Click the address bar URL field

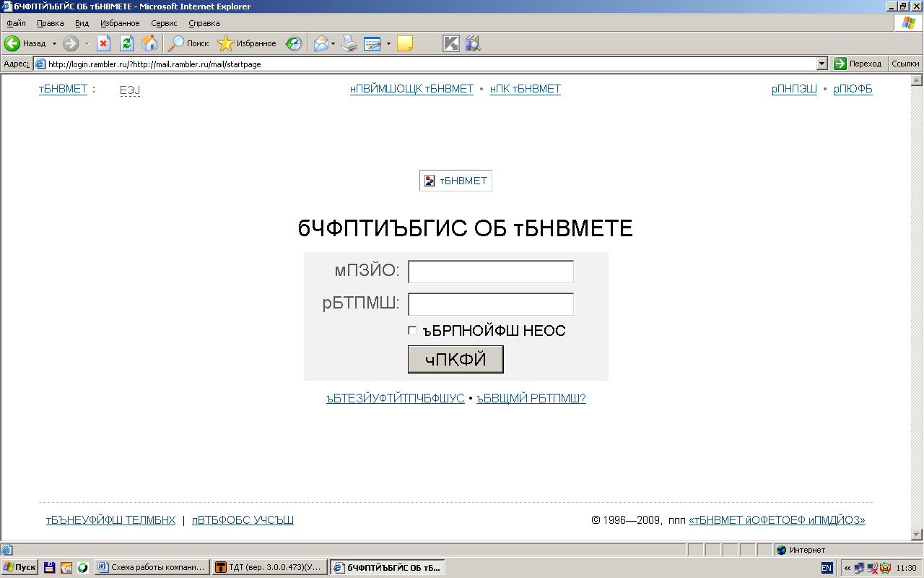point(430,64)
